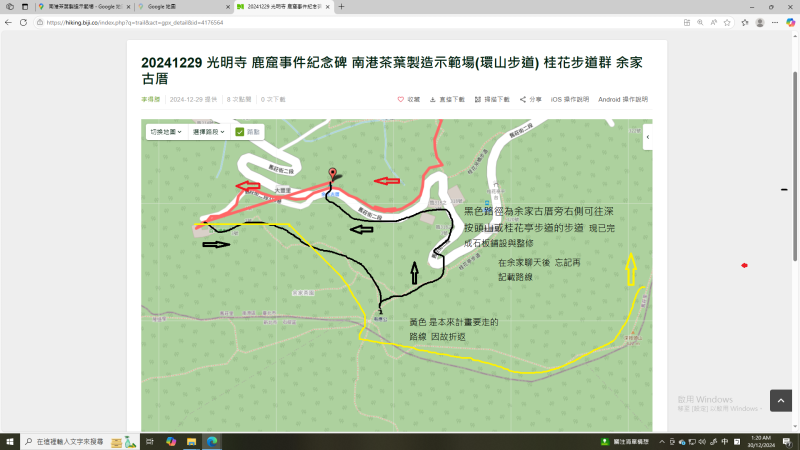
Task: Open the taskbar clock and date
Action: [761, 441]
